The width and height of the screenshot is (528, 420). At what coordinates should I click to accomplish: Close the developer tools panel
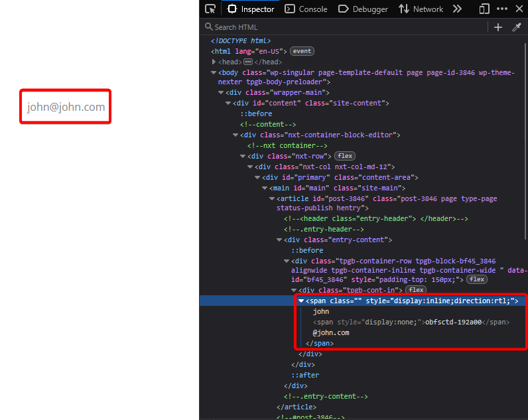(x=519, y=9)
